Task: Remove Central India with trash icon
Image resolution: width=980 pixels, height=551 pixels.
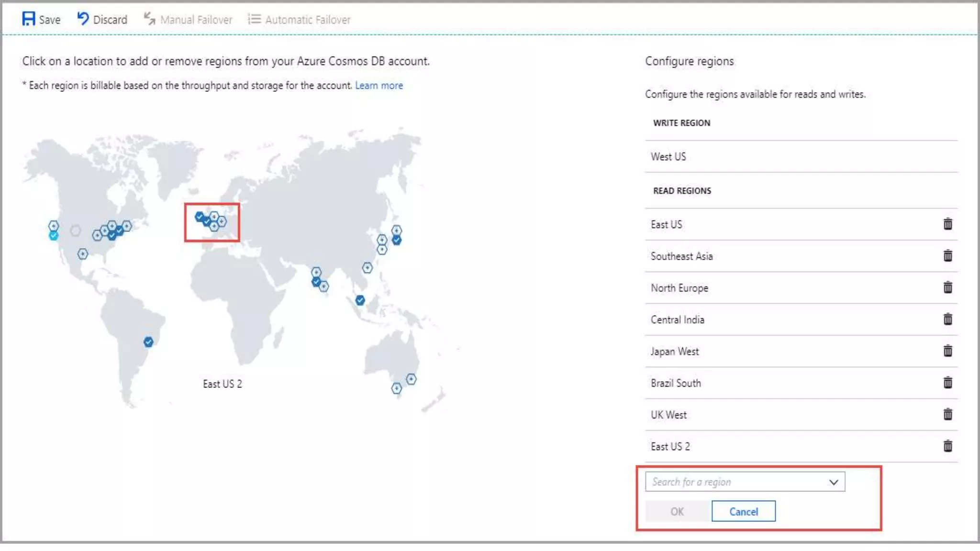Action: tap(947, 319)
